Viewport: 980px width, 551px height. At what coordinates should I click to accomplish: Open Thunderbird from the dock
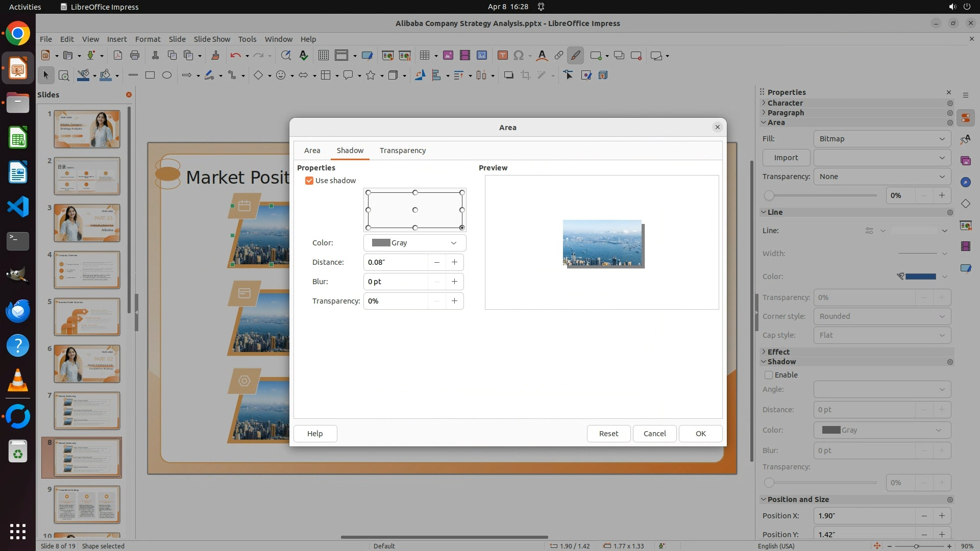pos(18,311)
